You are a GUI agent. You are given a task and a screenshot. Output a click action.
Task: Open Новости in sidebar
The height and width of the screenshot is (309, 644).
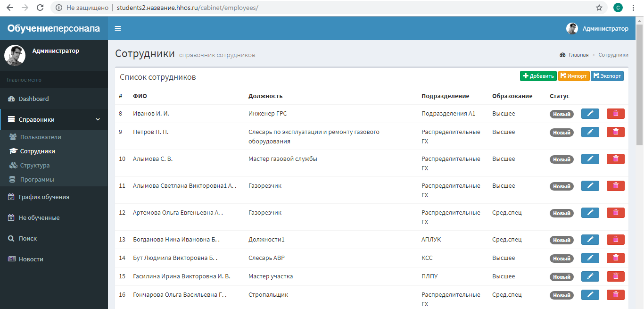[54, 259]
